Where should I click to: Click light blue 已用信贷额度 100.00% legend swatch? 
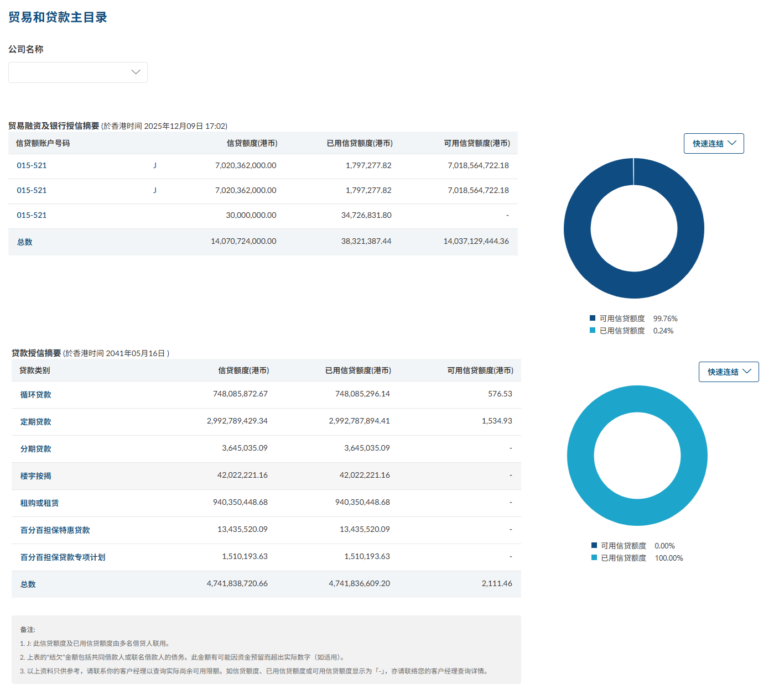[x=594, y=558]
